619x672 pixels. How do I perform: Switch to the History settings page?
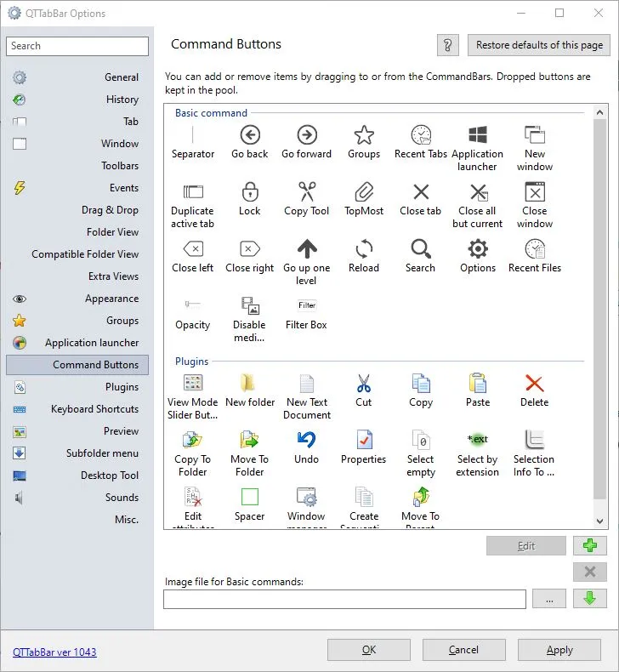(77, 100)
